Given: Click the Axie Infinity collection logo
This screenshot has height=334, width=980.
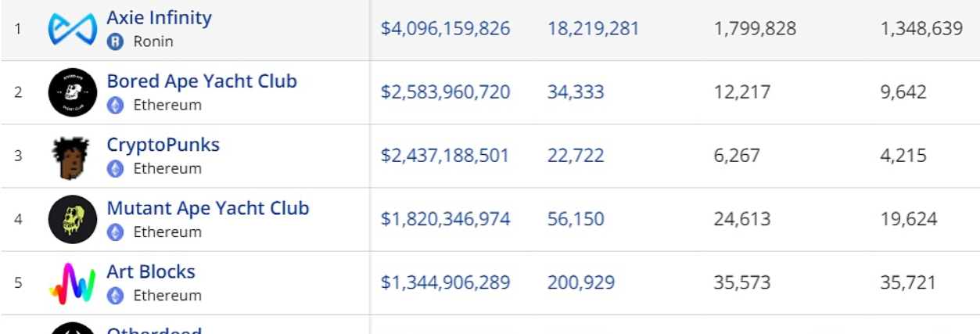Looking at the screenshot, I should tap(72, 29).
